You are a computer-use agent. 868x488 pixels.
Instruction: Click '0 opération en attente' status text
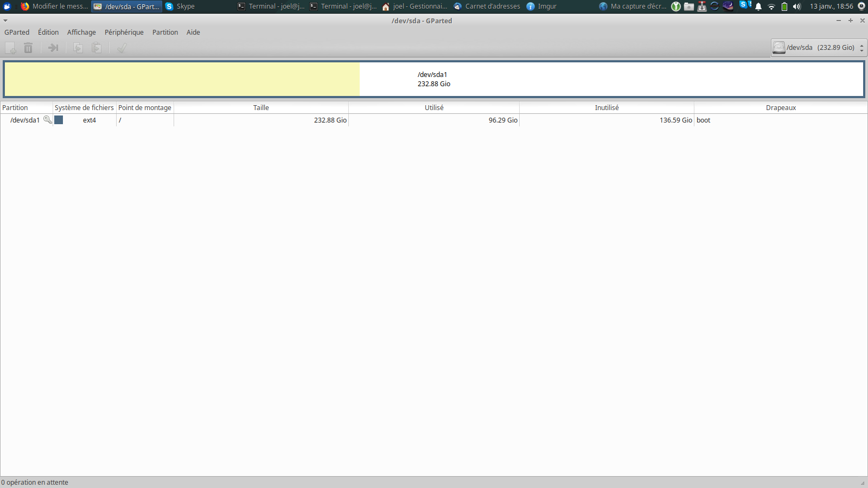(35, 483)
